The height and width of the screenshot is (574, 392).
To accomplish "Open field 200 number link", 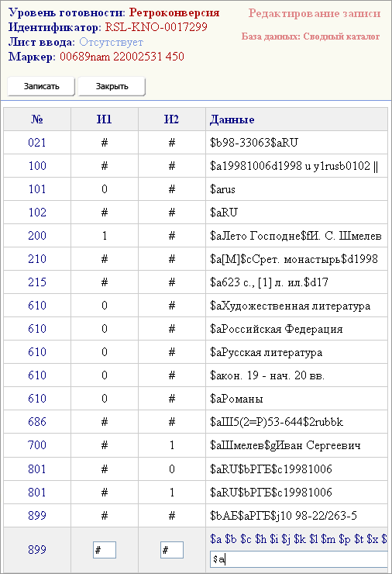I will click(x=37, y=235).
